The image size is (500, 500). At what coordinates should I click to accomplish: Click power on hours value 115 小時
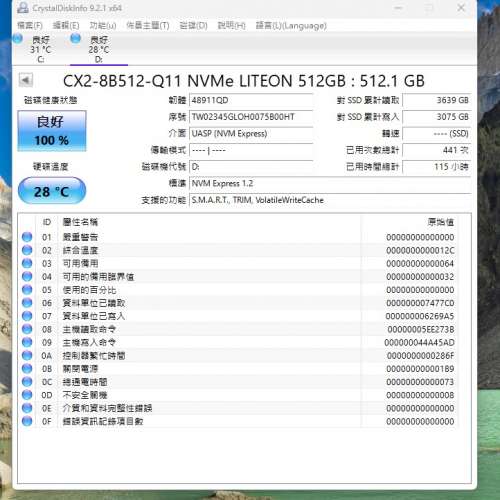[437, 167]
